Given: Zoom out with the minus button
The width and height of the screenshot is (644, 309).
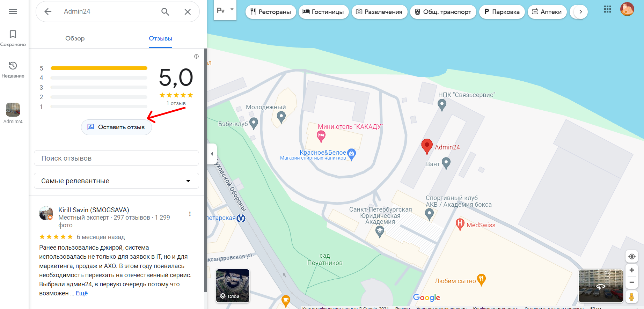Looking at the screenshot, I should [x=631, y=282].
